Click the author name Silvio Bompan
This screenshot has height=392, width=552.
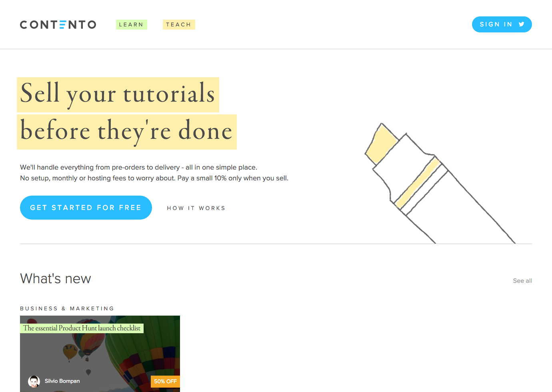click(x=62, y=381)
